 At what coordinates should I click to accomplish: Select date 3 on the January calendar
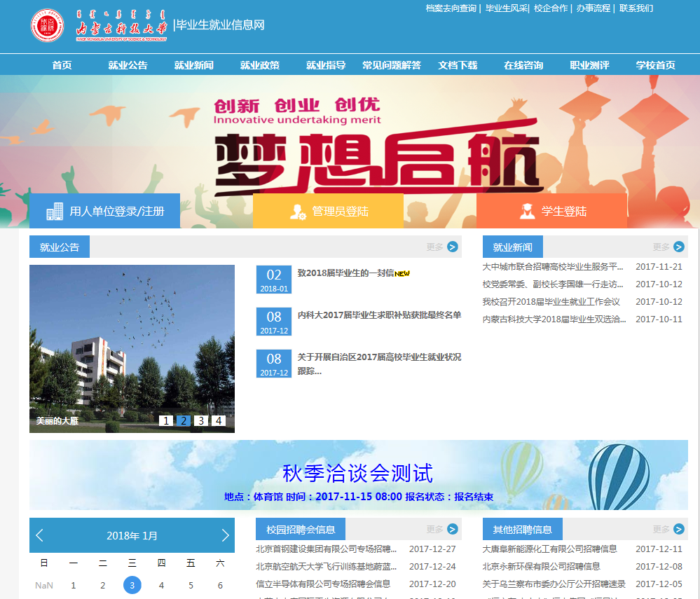pos(132,585)
